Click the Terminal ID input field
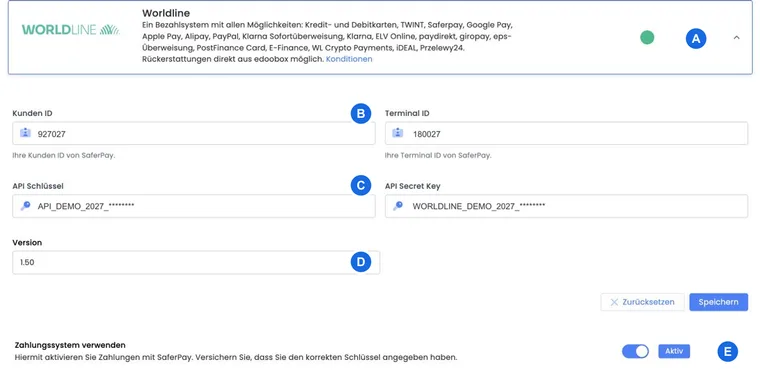 point(566,134)
